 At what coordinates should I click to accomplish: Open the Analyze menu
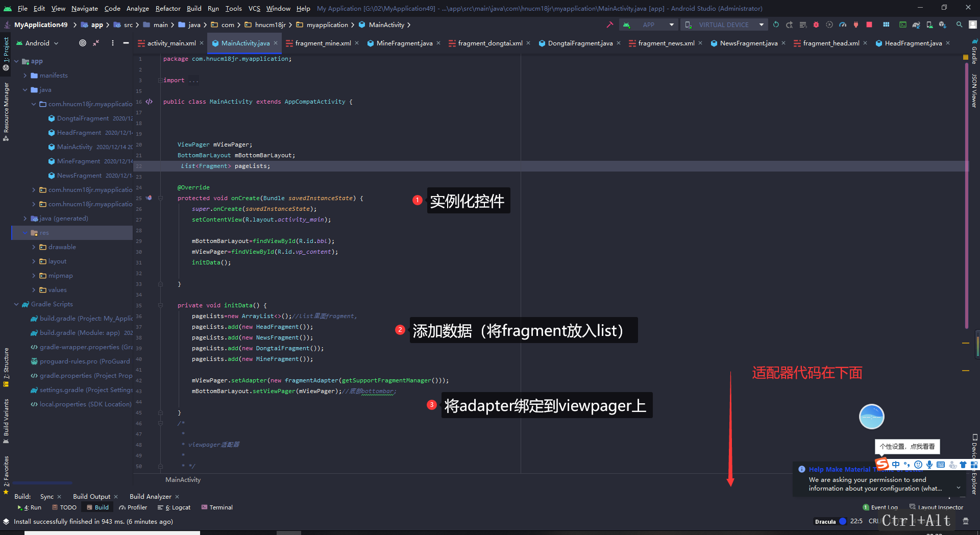pyautogui.click(x=137, y=8)
